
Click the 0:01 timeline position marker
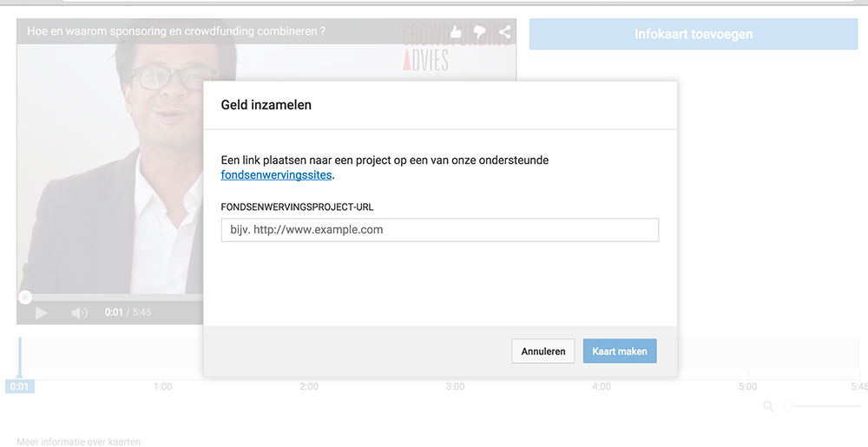pyautogui.click(x=20, y=386)
